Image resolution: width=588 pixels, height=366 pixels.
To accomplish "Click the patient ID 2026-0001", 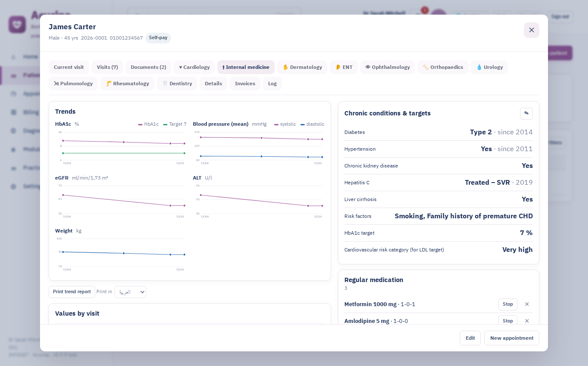I will (94, 38).
